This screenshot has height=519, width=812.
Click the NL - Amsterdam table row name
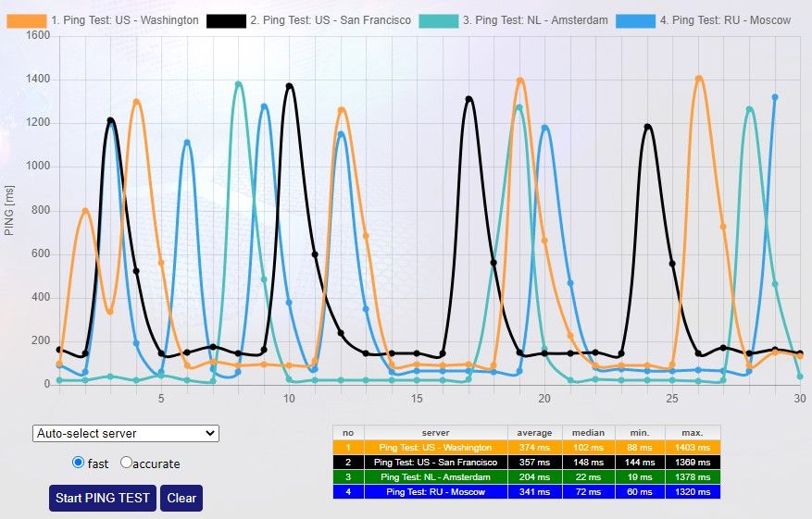[435, 476]
